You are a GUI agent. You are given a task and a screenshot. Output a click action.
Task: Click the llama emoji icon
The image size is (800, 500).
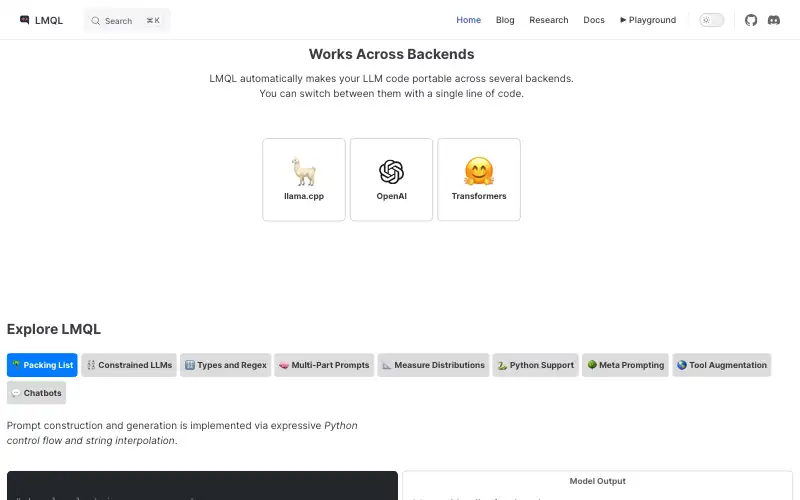(304, 171)
